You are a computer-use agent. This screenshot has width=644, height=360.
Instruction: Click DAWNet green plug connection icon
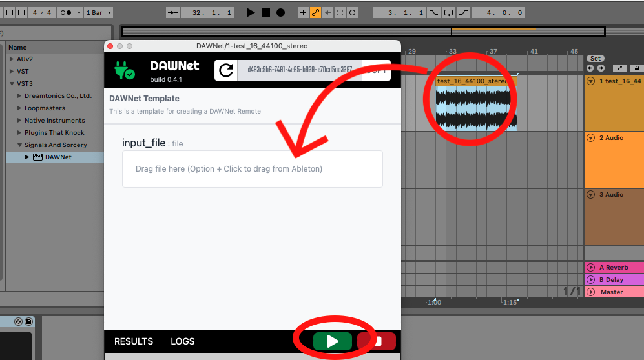pyautogui.click(x=125, y=70)
